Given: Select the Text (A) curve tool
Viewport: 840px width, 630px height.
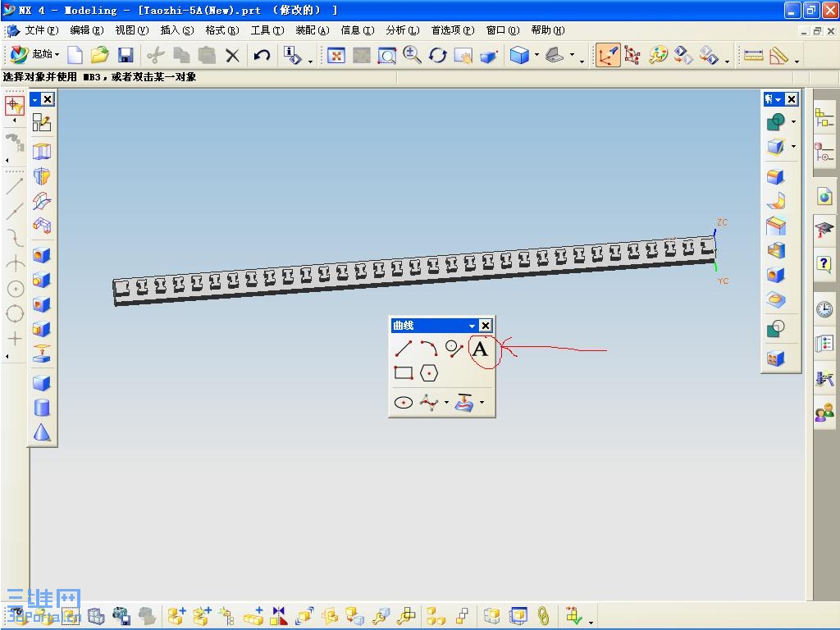Looking at the screenshot, I should pyautogui.click(x=480, y=349).
